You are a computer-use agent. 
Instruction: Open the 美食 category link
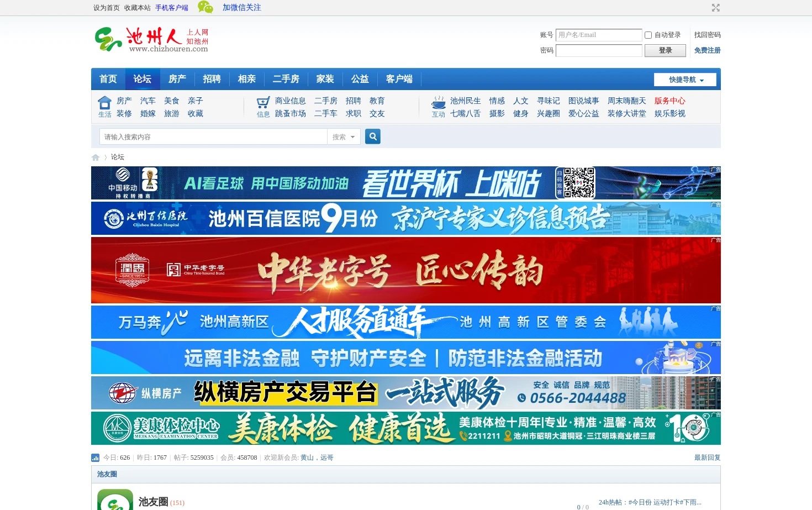coord(172,101)
